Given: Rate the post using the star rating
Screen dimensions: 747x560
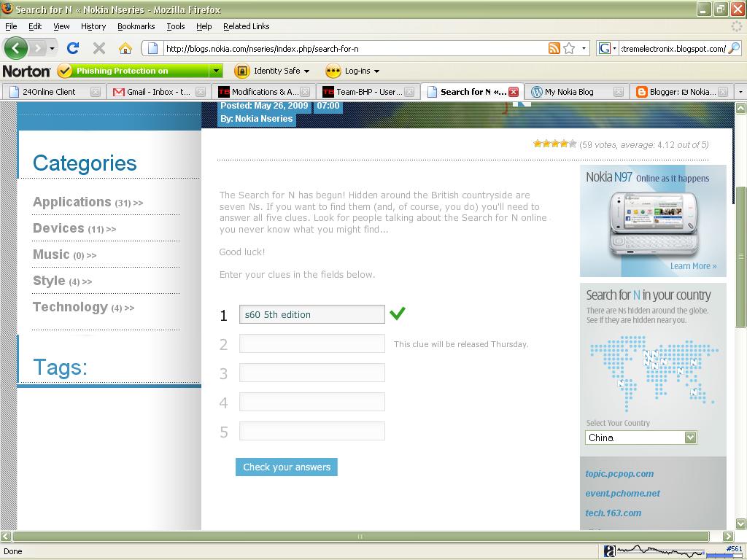Looking at the screenshot, I should [x=554, y=144].
